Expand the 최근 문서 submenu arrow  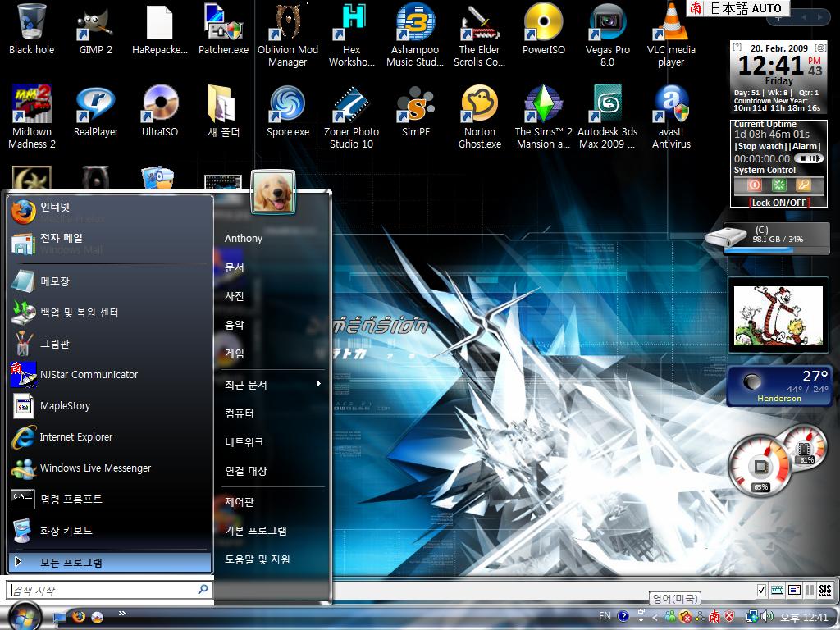(x=318, y=384)
